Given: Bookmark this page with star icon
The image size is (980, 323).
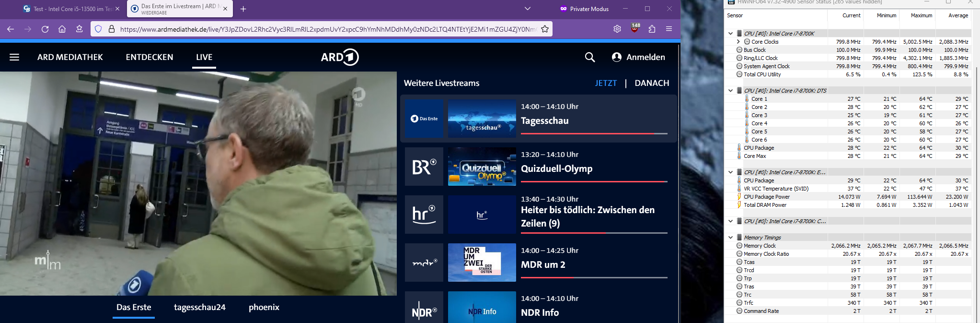Looking at the screenshot, I should [545, 29].
